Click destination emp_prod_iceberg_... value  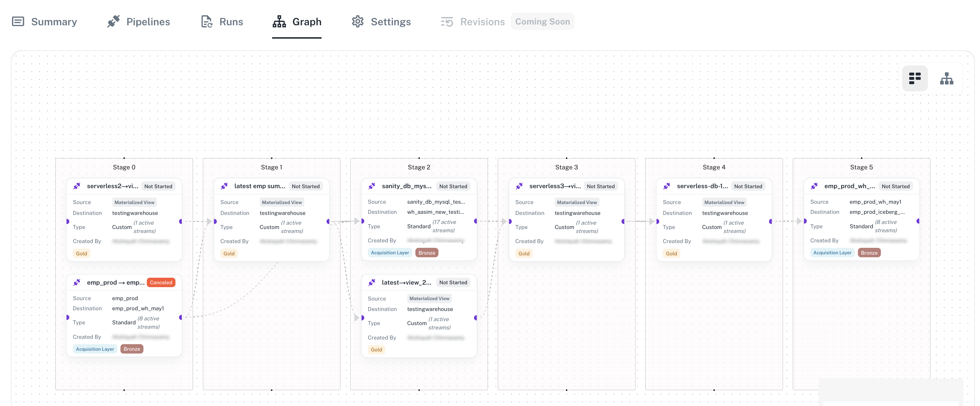877,212
